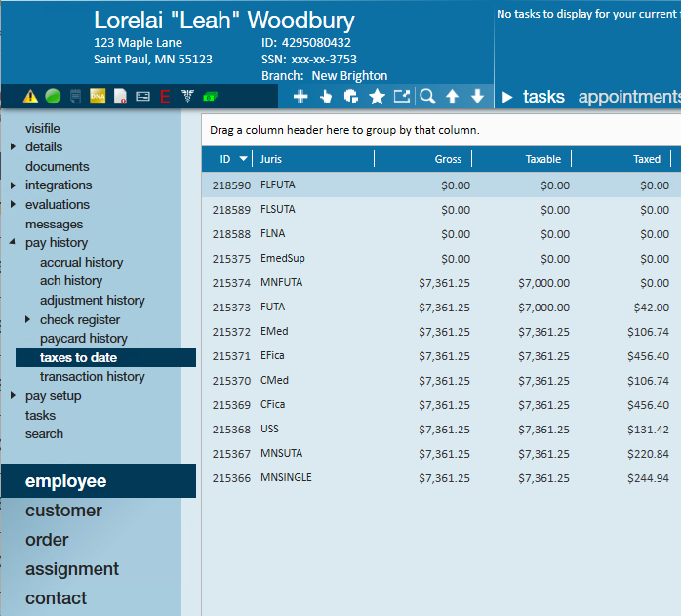Click the up arrow navigation icon
The image size is (681, 616).
point(452,96)
